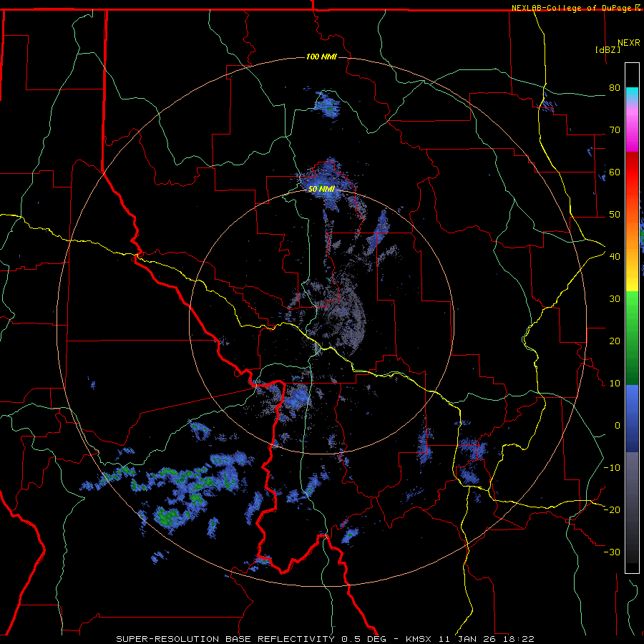Screen dimensions: 644x644
Task: Click the [dBZ] units label
Action: point(608,49)
